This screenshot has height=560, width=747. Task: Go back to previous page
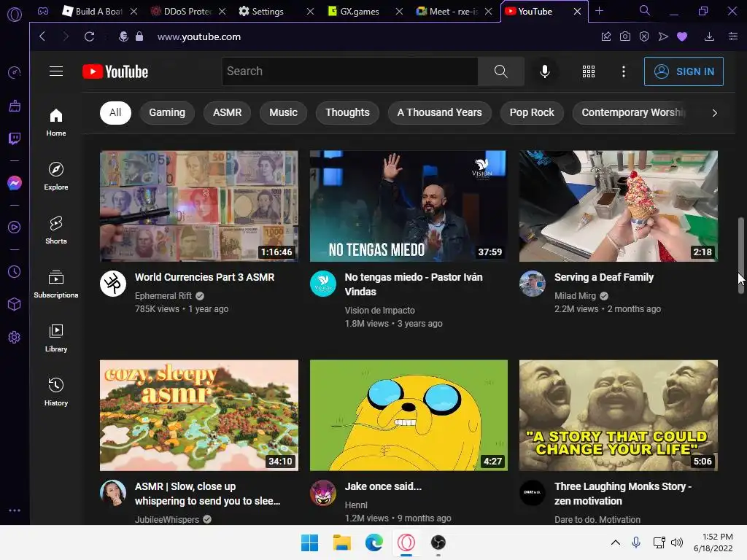tap(42, 36)
